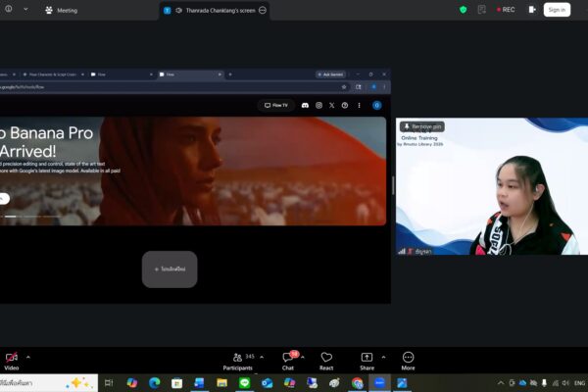Click the leave/exit icon next to Sign in
The height and width of the screenshot is (392, 588).
coord(532,10)
